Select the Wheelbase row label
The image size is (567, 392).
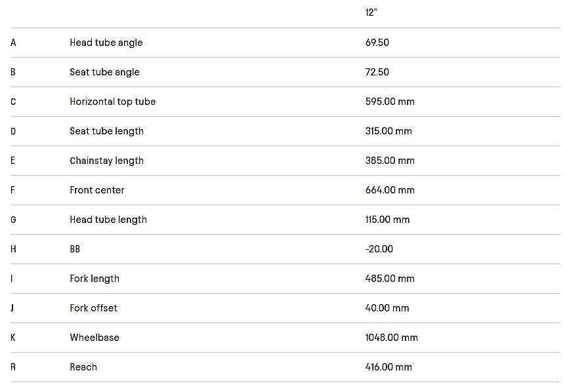pos(94,338)
